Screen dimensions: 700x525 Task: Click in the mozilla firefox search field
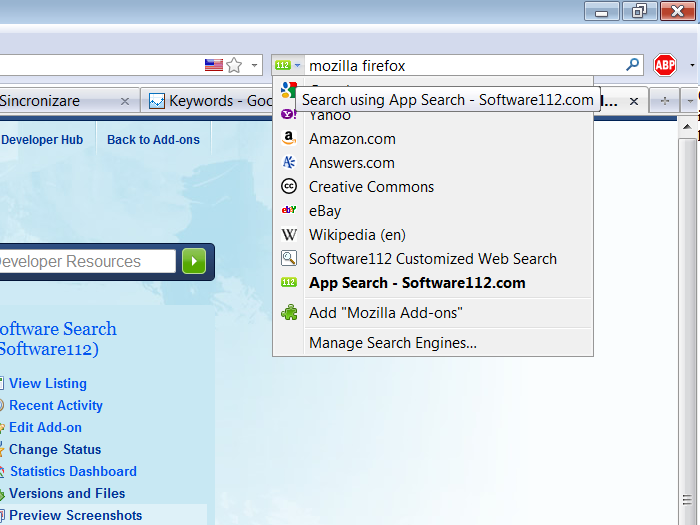click(464, 66)
